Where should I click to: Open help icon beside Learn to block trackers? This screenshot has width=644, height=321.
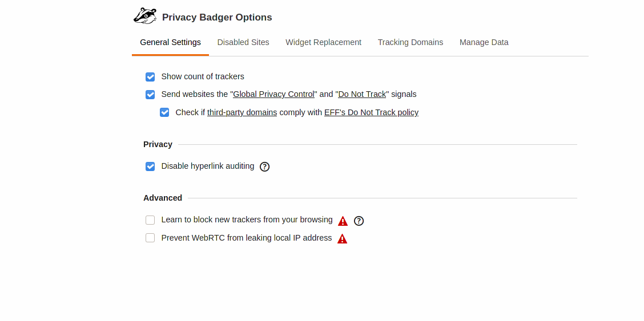click(359, 221)
